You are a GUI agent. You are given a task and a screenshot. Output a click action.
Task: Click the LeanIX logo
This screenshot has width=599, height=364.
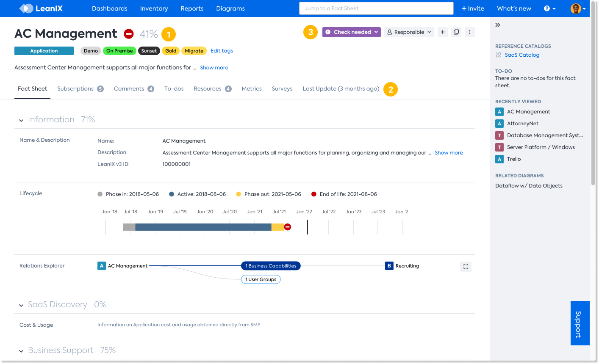click(x=41, y=8)
